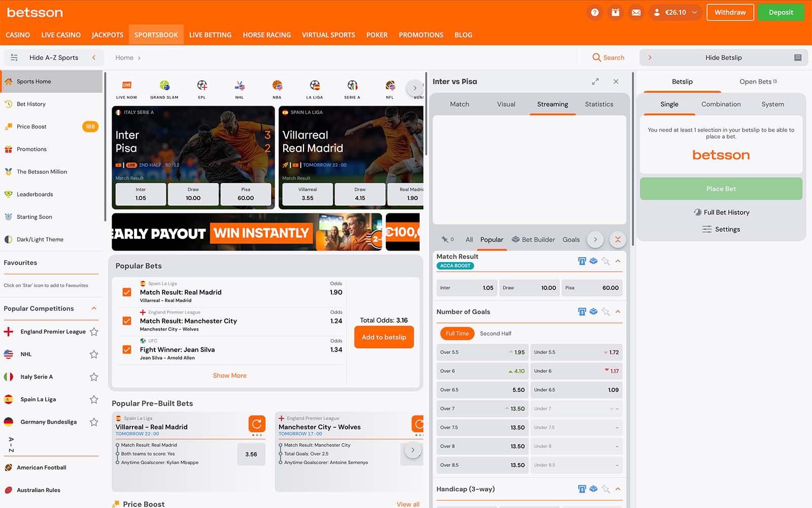
Task: Pick the Serie A icon in sports carousel
Action: click(x=352, y=89)
